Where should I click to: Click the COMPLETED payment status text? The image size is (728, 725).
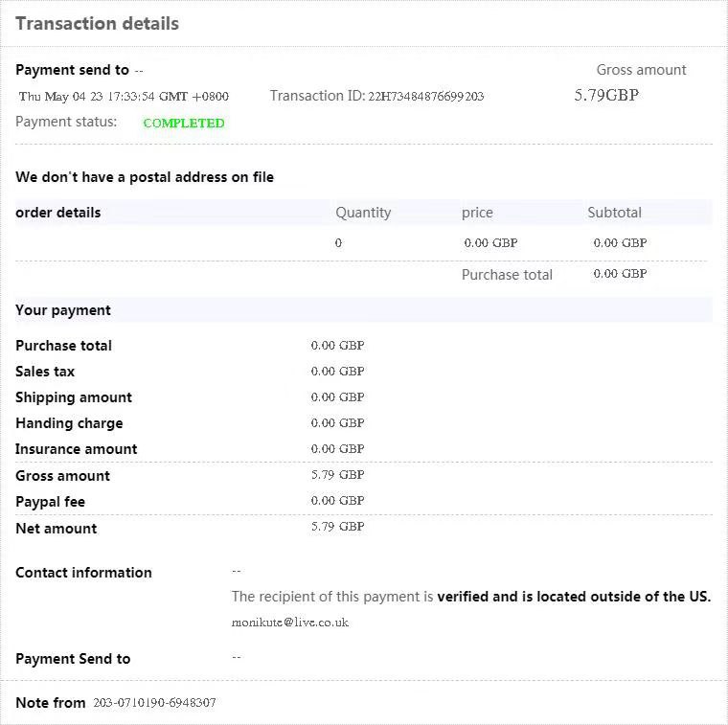(184, 123)
